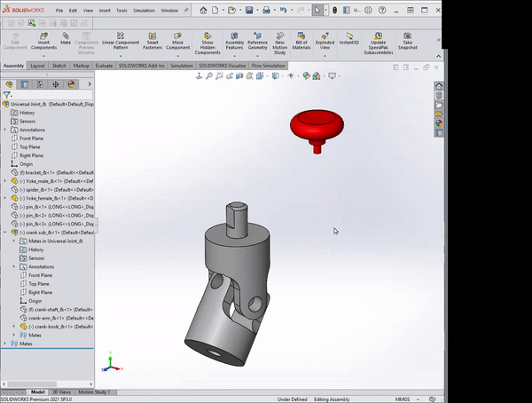Toggle Instant3D mode
Viewport: 532px width, 403px height.
349,42
